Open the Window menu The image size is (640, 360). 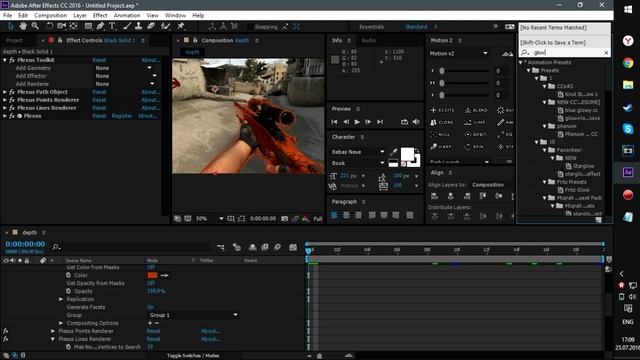click(x=175, y=16)
